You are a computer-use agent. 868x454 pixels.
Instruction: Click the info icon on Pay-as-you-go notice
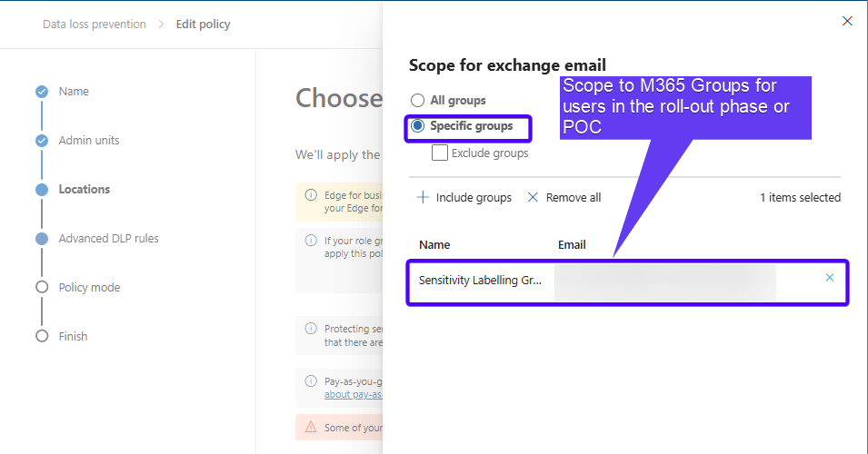(311, 381)
